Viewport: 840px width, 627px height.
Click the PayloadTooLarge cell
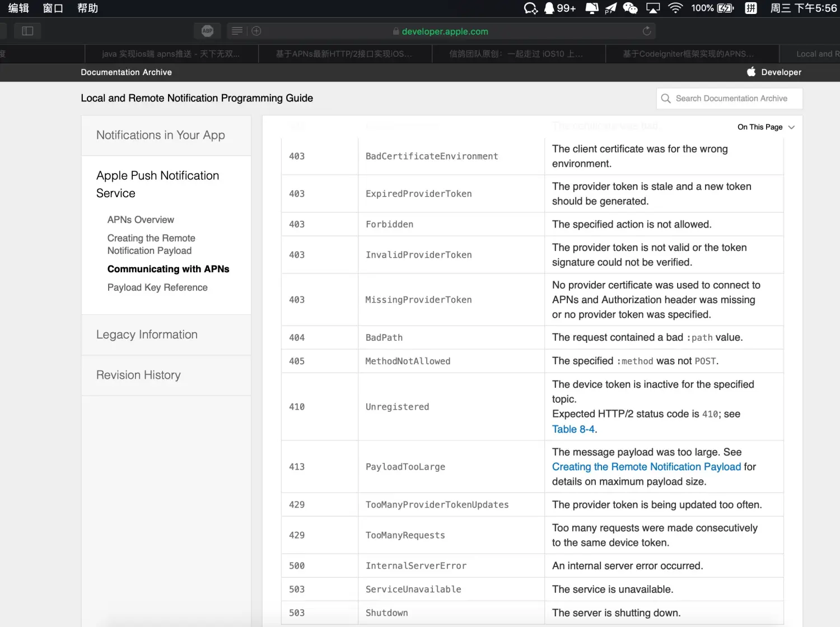click(451, 467)
